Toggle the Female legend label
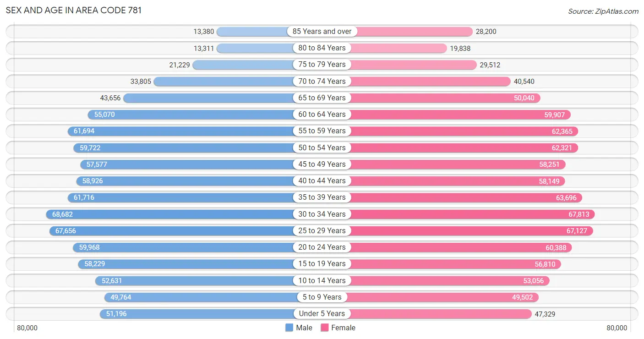Image resolution: width=644 pixels, height=339 pixels. click(344, 328)
